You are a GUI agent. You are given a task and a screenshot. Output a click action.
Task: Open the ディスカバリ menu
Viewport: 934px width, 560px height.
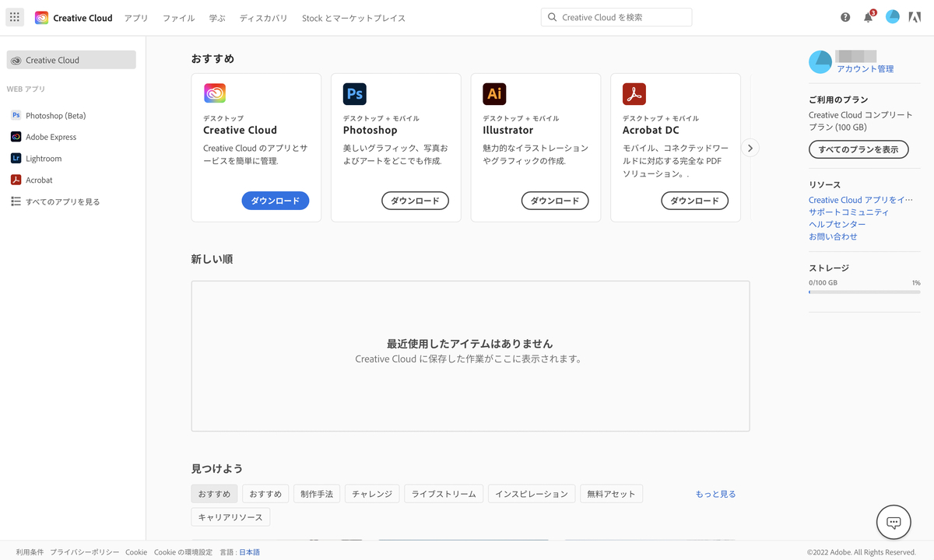point(263,18)
